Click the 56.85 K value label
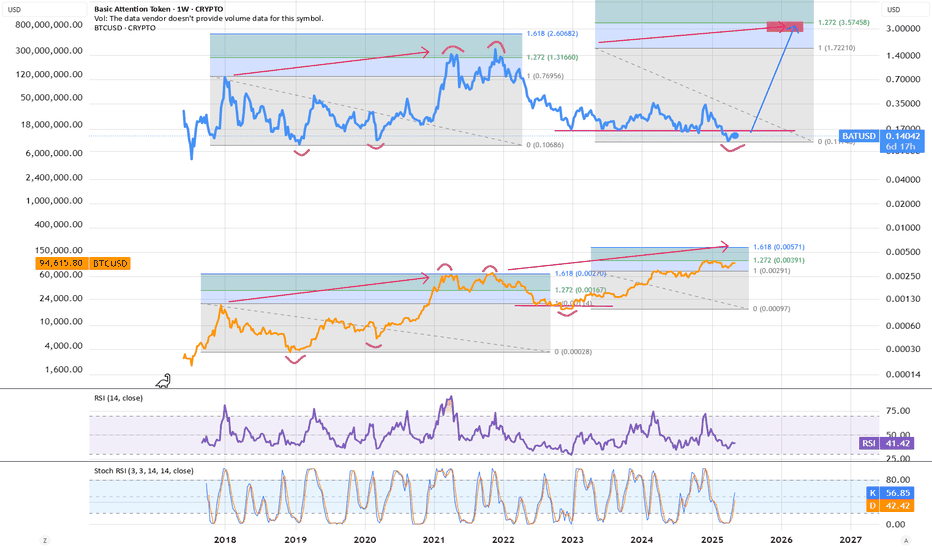 (x=898, y=493)
